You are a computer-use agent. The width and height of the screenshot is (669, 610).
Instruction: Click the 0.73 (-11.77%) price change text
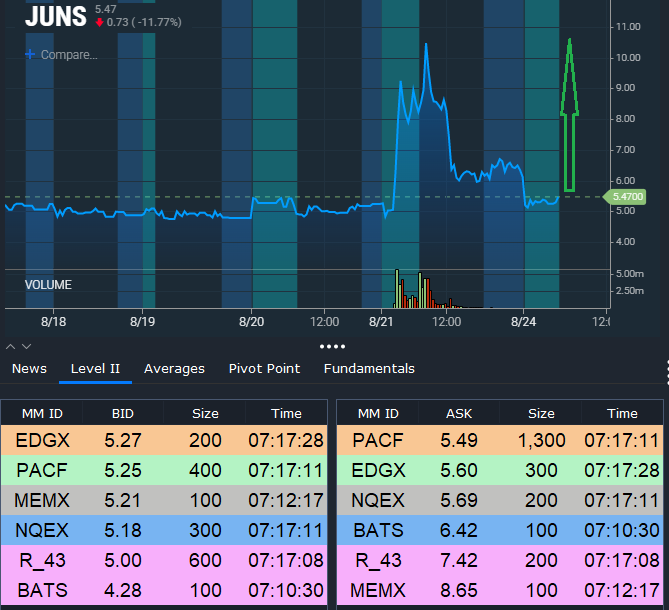(144, 22)
